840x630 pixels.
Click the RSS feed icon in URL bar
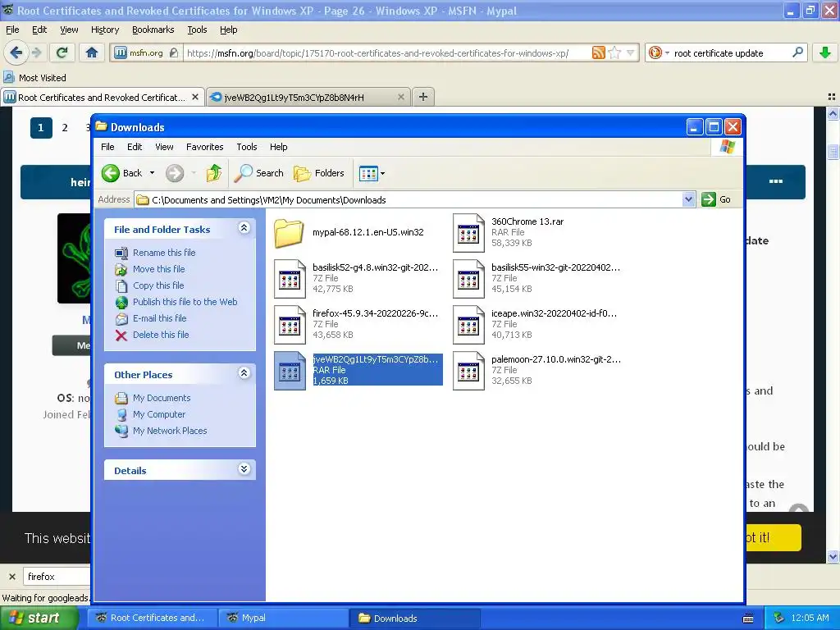click(598, 52)
